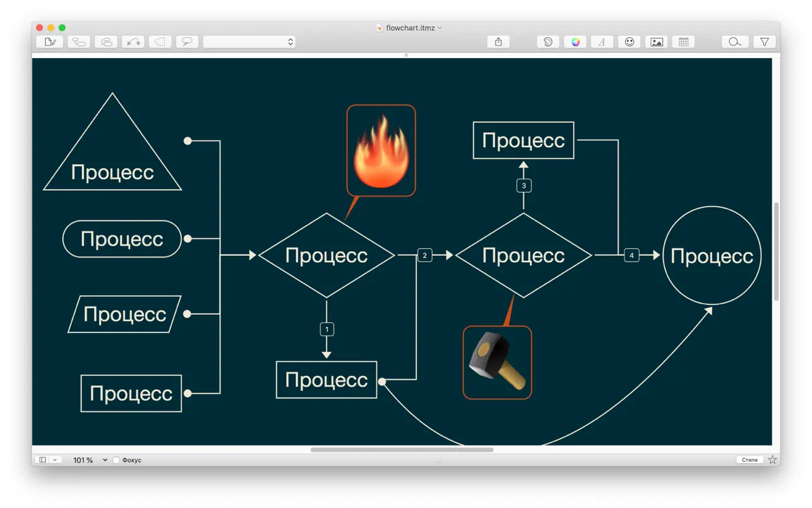Viewport: 812px width, 508px height.
Task: Open the empty toolbar combo box
Action: click(249, 42)
